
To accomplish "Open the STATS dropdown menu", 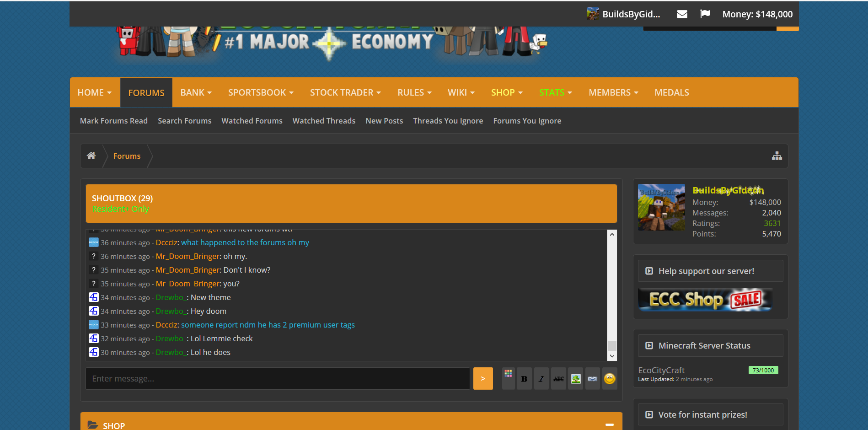I will 556,92.
